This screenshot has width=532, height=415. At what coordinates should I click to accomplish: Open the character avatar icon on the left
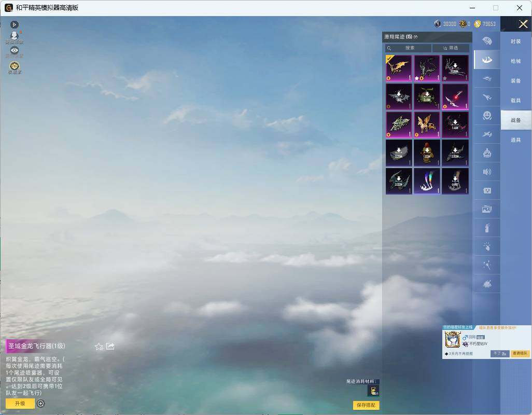(14, 36)
